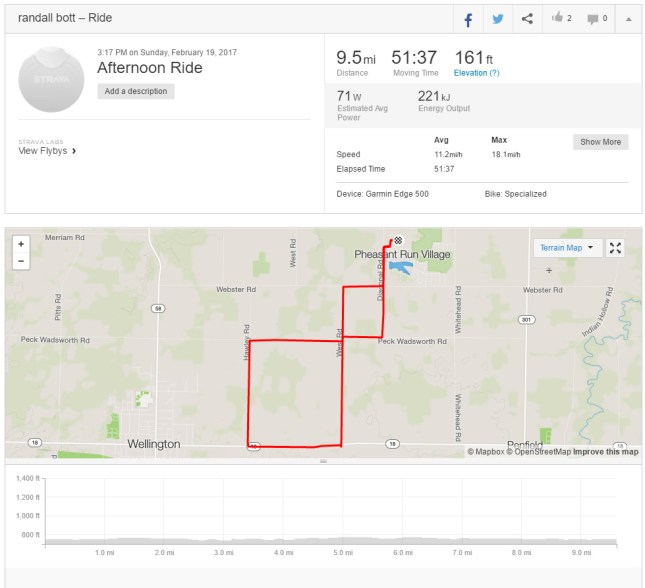The height and width of the screenshot is (588, 645).
Task: Click Show More stats button
Action: [x=601, y=142]
